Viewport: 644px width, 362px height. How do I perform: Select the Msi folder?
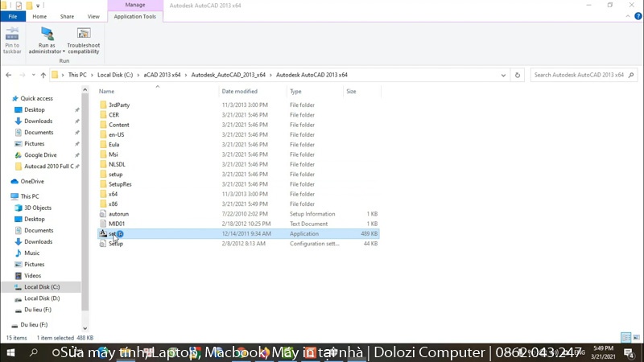coord(113,154)
